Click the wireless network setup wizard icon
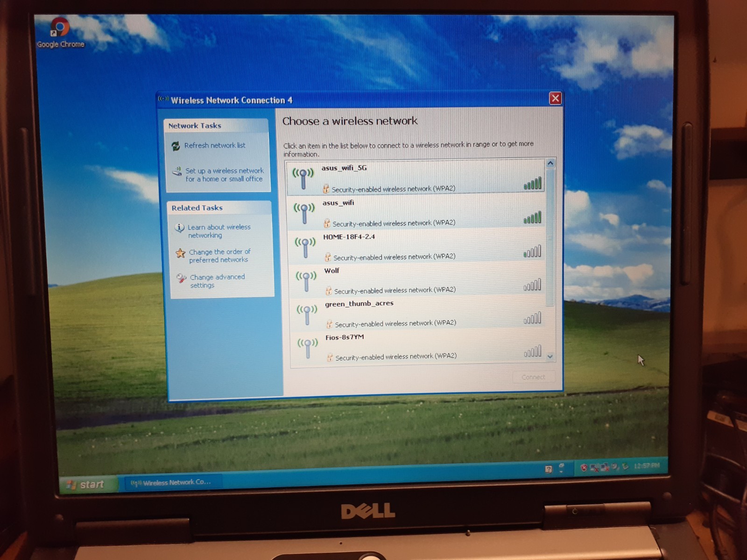747x560 pixels. pos(177,171)
